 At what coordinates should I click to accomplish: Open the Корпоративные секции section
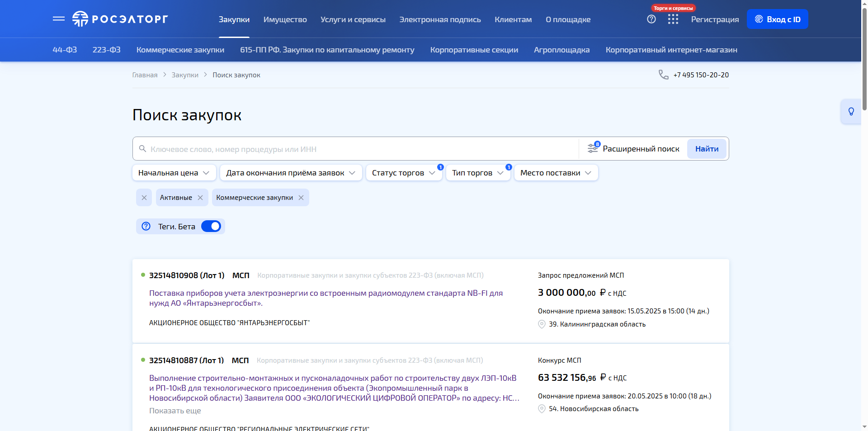click(474, 50)
